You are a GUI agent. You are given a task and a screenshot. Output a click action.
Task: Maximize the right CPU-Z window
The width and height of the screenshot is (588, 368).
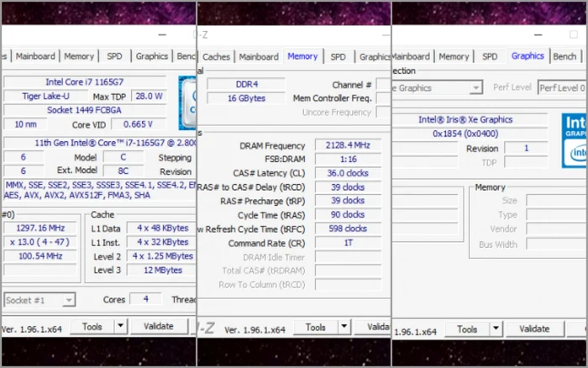pyautogui.click(x=574, y=35)
